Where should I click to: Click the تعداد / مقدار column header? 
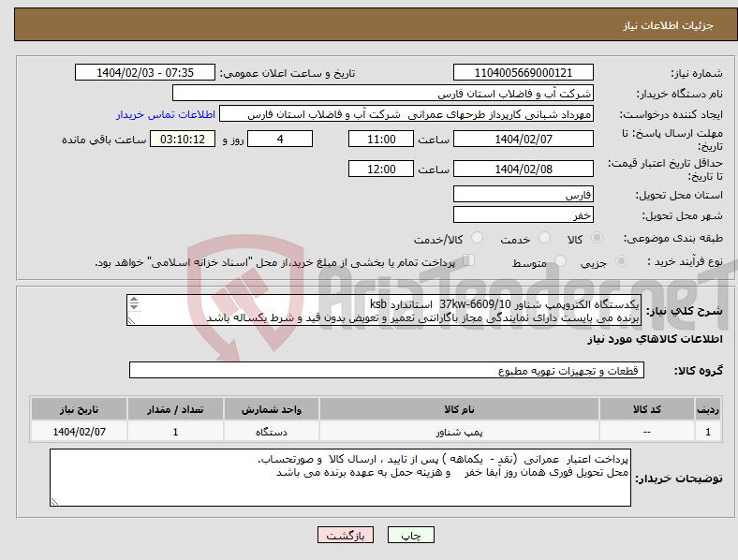coord(175,409)
